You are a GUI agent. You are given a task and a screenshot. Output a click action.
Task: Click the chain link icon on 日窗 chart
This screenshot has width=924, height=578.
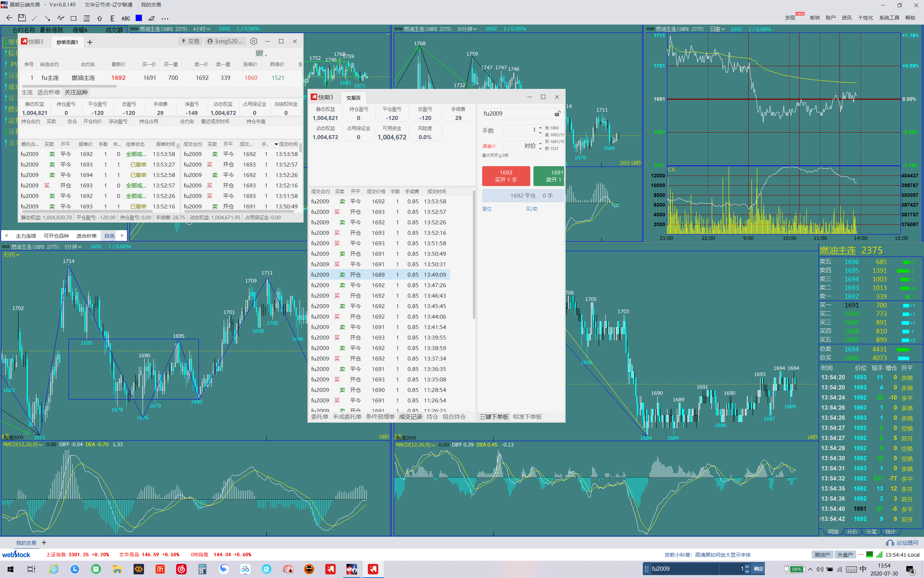[650, 29]
